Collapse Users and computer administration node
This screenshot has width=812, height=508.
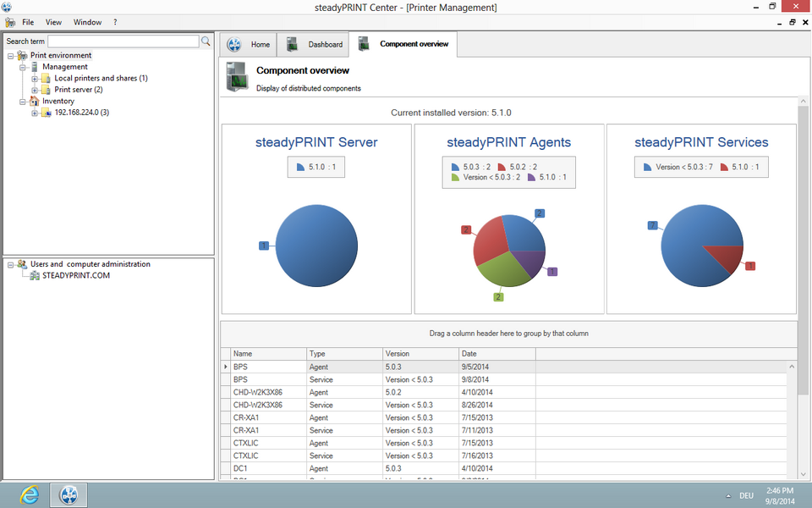pos(10,265)
